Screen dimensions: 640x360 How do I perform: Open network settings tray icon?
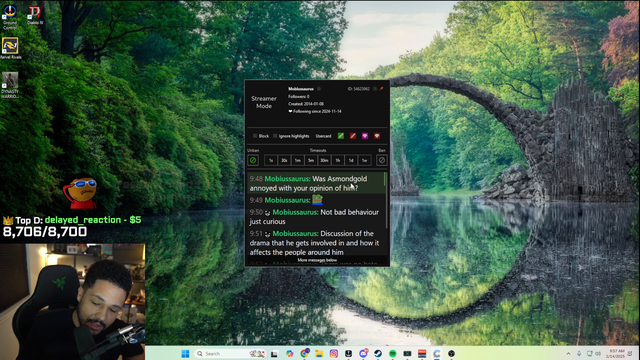[589, 354]
